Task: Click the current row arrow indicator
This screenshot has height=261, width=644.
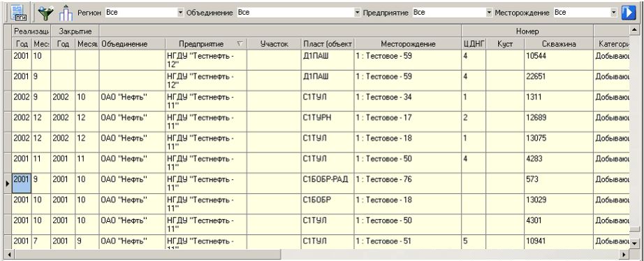Action: pos(7,183)
